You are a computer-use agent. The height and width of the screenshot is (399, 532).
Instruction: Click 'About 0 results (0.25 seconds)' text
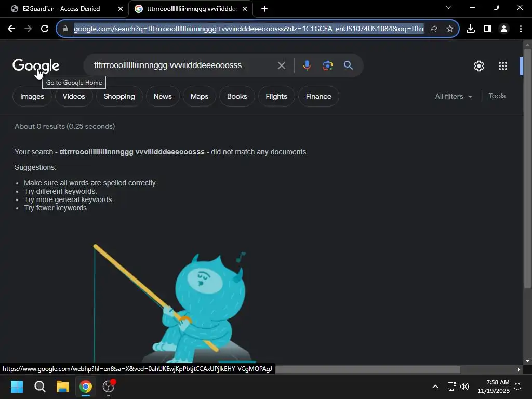(64, 127)
